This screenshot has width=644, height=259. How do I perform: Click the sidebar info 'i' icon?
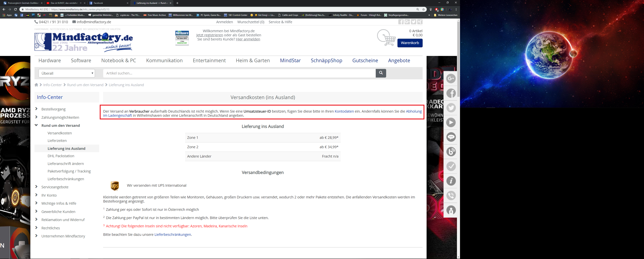pos(451,181)
